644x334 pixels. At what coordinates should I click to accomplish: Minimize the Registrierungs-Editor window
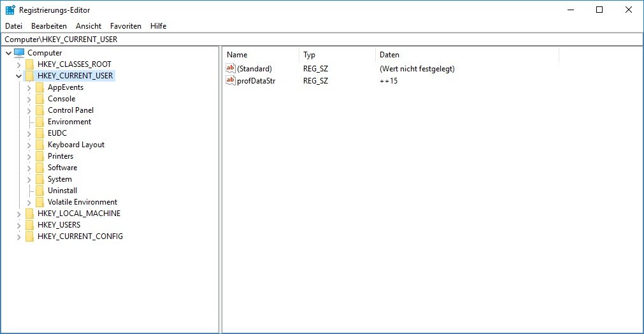[x=571, y=10]
